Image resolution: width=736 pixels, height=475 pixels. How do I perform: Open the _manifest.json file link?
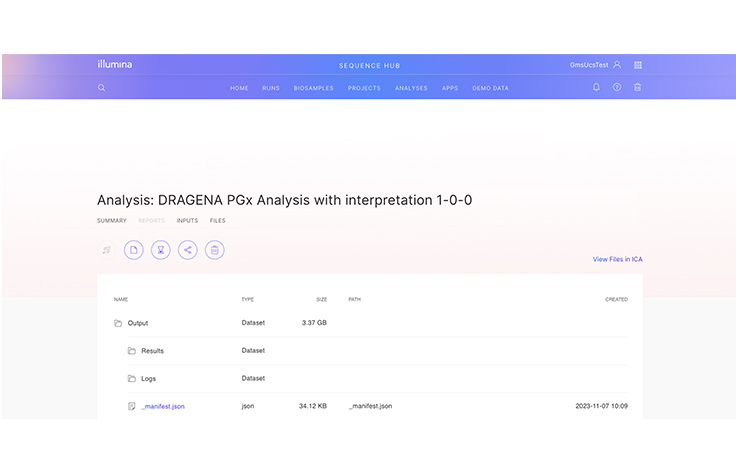[163, 406]
